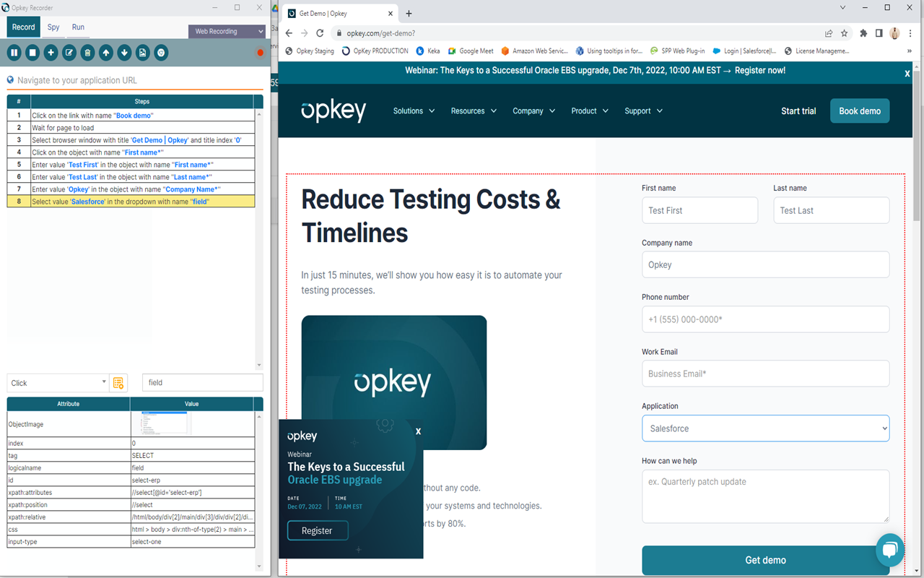This screenshot has height=578, width=924.
Task: Switch to the Spy tab
Action: click(x=53, y=27)
